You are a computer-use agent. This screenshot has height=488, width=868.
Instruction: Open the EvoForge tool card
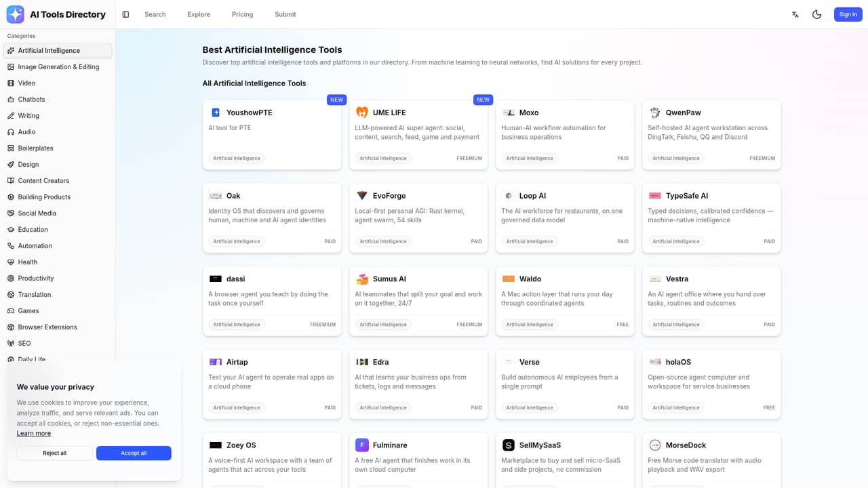click(418, 218)
